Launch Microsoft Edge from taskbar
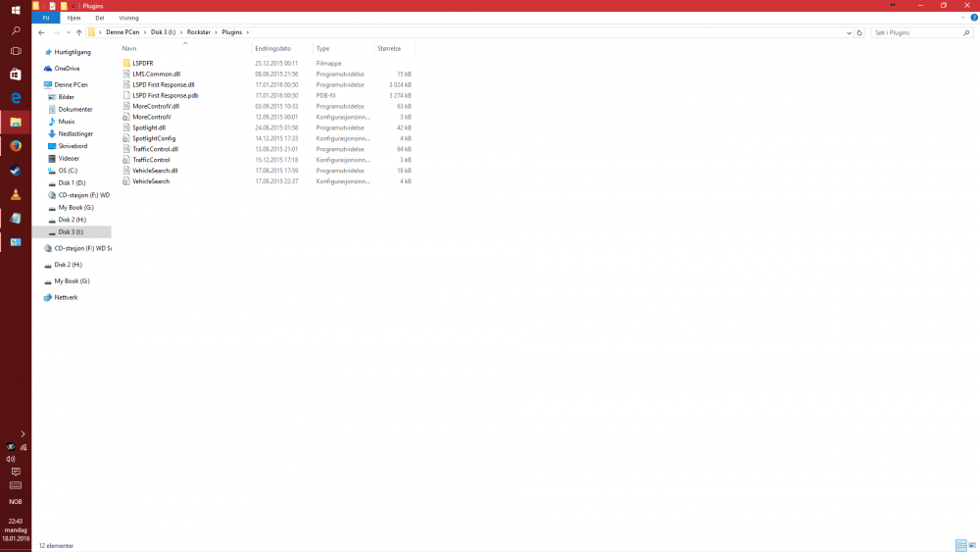 pyautogui.click(x=16, y=98)
